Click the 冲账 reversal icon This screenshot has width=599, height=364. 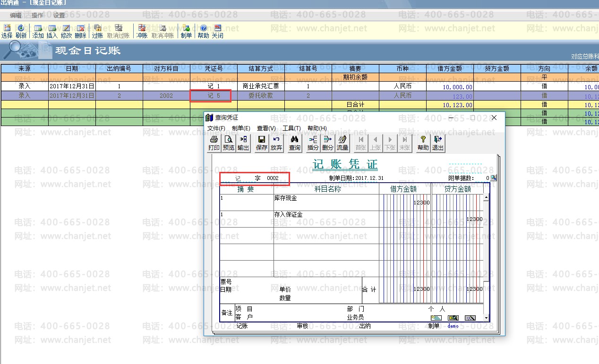tap(142, 32)
